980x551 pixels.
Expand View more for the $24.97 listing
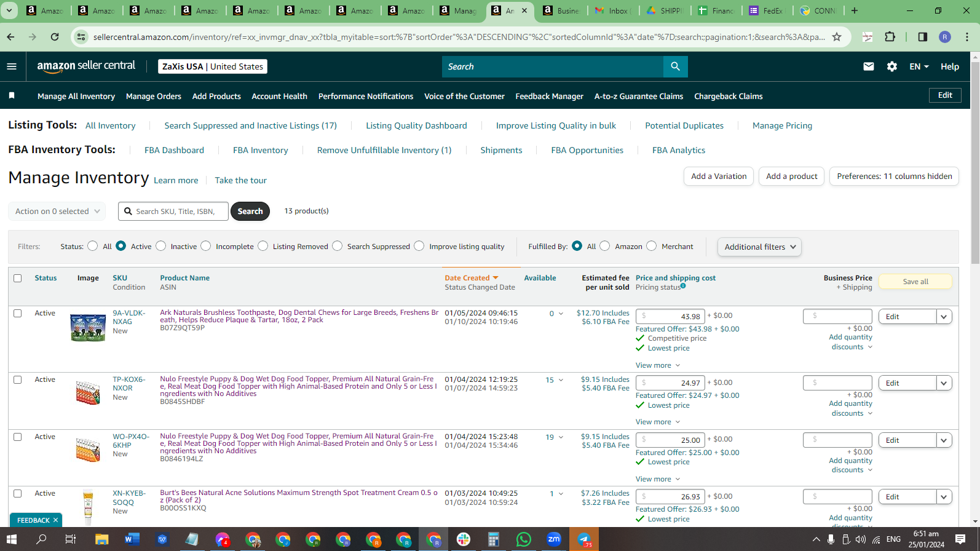(658, 422)
